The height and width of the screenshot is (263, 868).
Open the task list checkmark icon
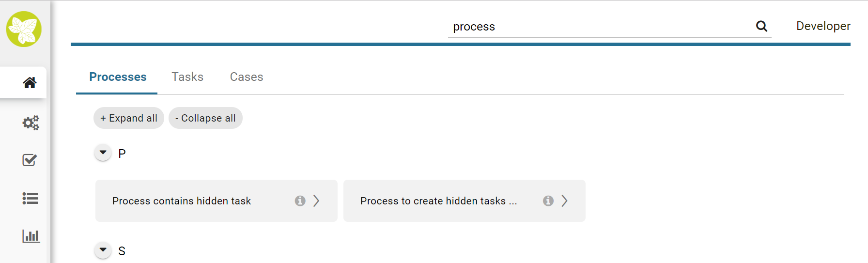click(x=30, y=160)
